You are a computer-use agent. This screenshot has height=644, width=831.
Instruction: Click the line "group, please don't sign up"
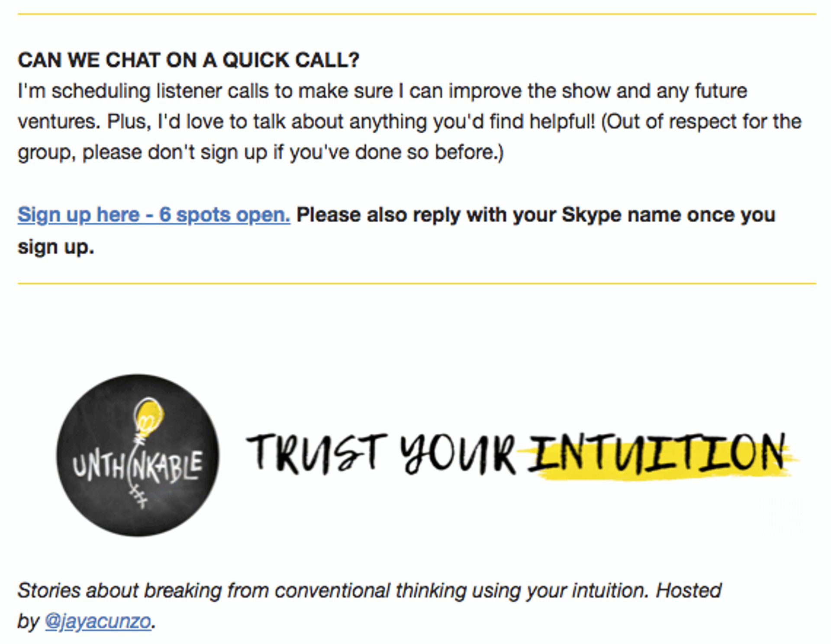[261, 152]
